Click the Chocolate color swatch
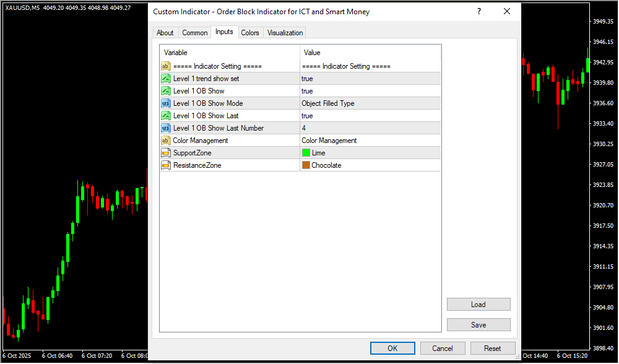The width and height of the screenshot is (619, 364). pos(306,165)
